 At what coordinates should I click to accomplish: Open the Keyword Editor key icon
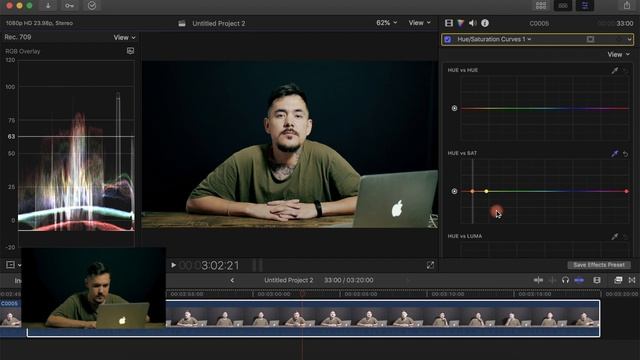70,6
